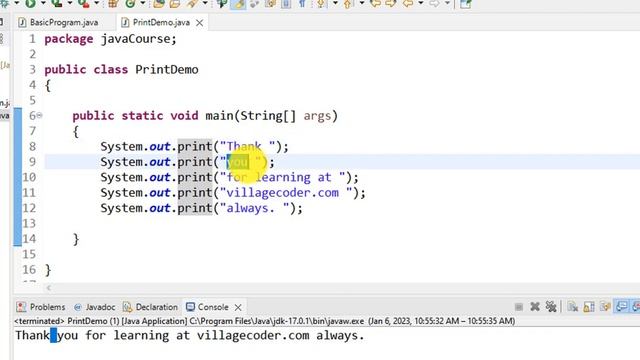Select the PrintDemo.java editor tab

[x=161, y=22]
